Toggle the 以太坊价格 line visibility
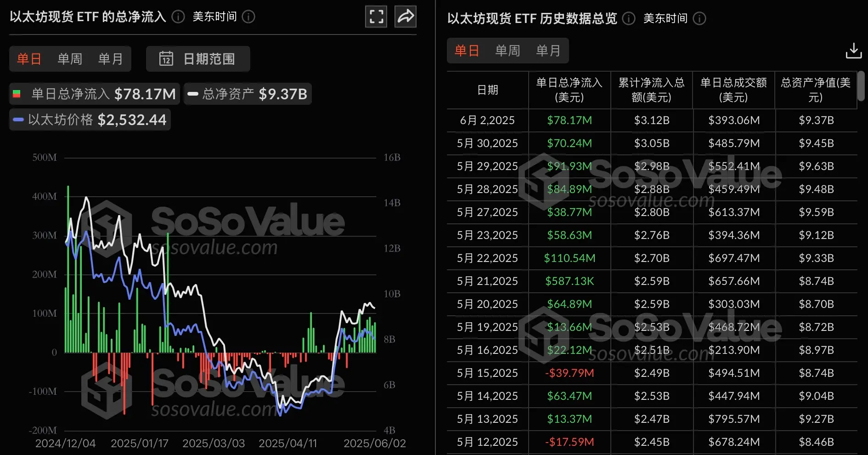Image resolution: width=868 pixels, height=455 pixels. click(90, 119)
